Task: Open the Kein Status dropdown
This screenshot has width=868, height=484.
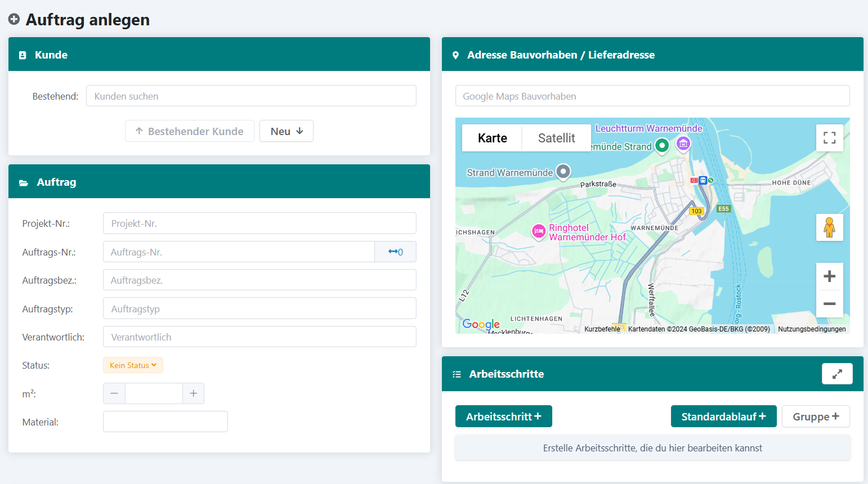Action: 133,365
